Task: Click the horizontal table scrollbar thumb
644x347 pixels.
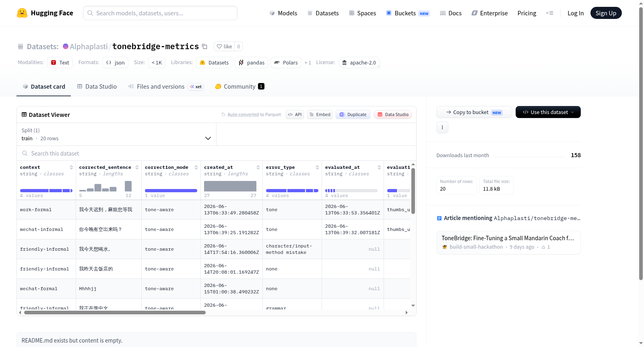Action: pos(115,312)
